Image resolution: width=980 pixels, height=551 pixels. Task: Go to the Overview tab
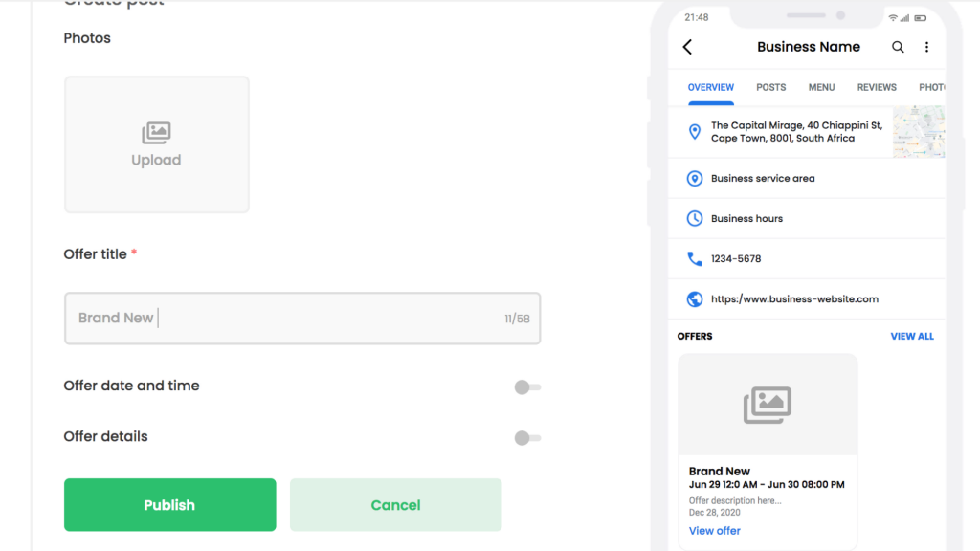[711, 87]
